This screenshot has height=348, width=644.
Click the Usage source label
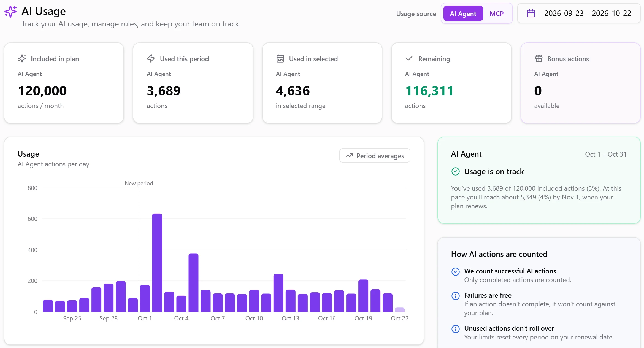point(416,14)
